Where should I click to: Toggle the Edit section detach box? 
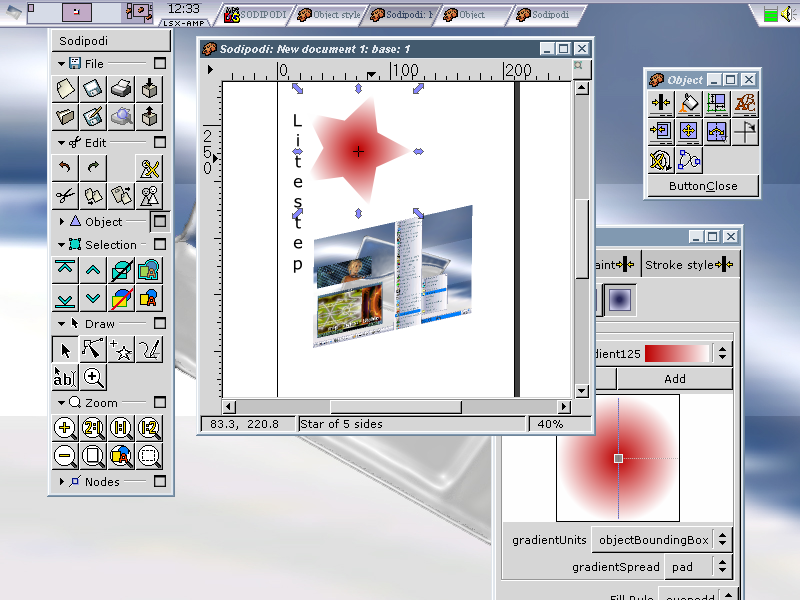point(160,142)
